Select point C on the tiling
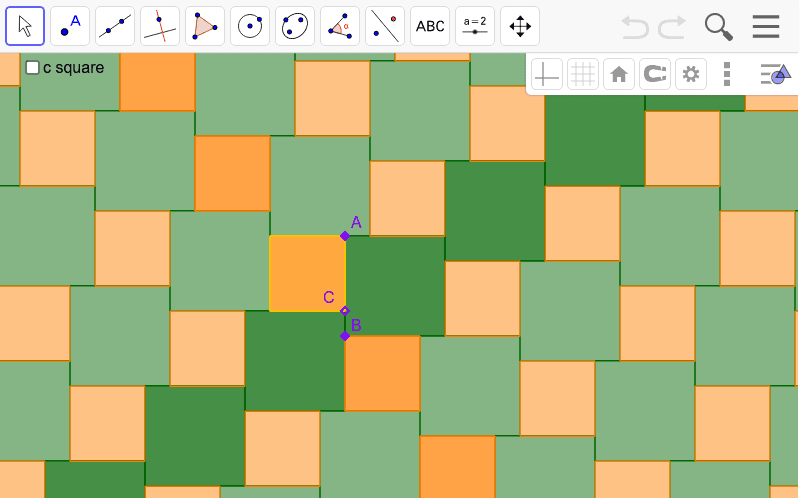This screenshot has height=500, width=800. pos(345,311)
